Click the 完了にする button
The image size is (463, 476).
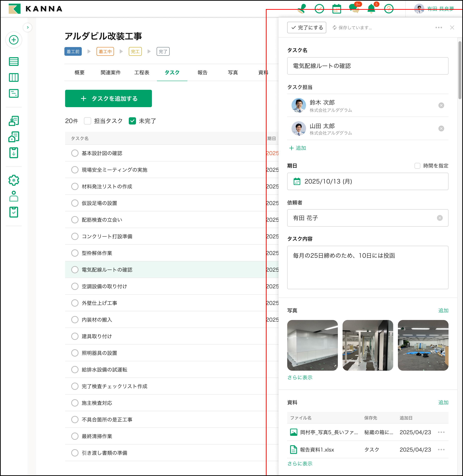306,28
